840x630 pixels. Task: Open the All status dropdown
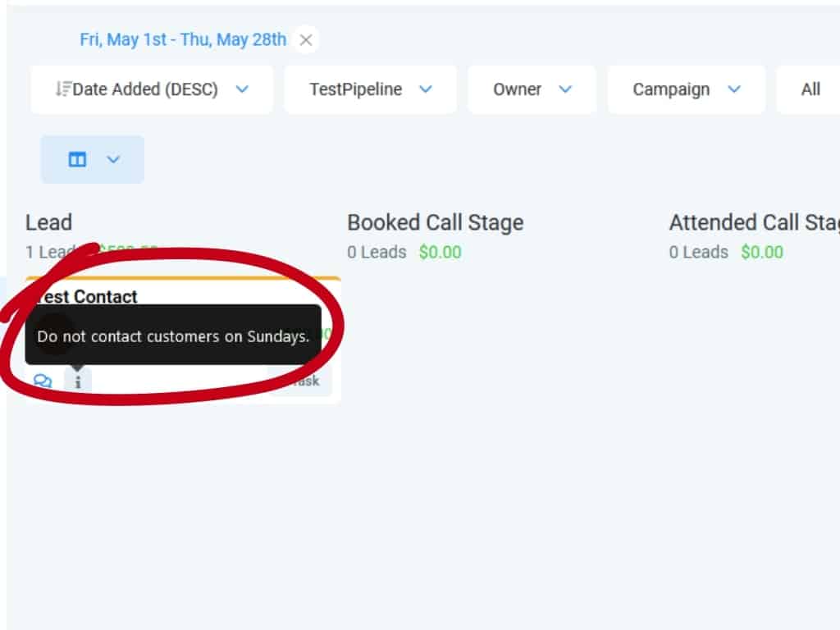810,89
